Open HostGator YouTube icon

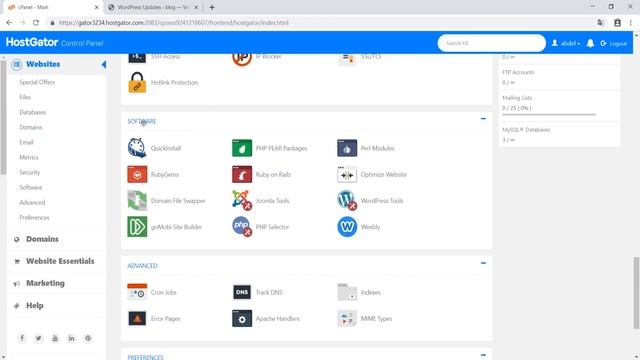pyautogui.click(x=55, y=338)
